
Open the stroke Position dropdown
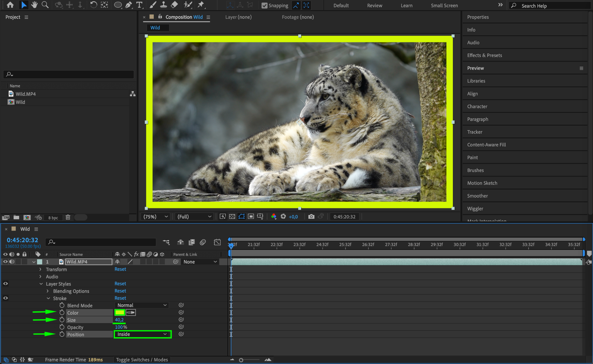142,334
